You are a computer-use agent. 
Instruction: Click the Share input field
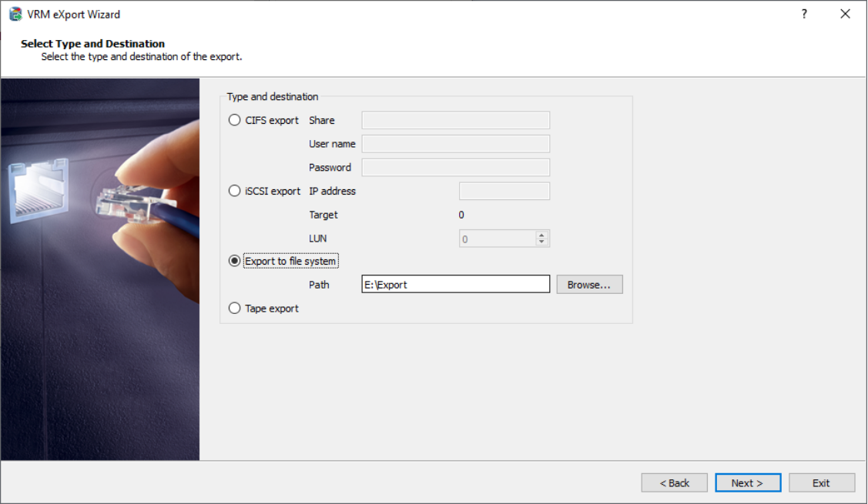coord(456,120)
